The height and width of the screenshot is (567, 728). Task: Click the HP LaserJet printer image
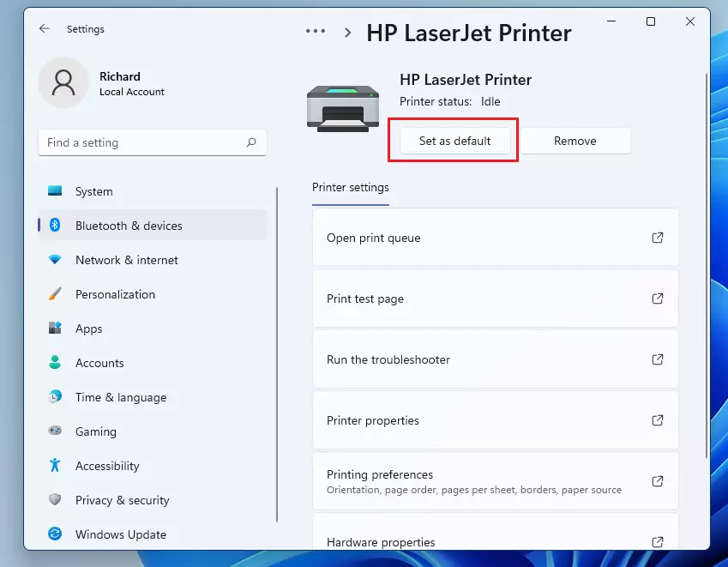coord(343,109)
